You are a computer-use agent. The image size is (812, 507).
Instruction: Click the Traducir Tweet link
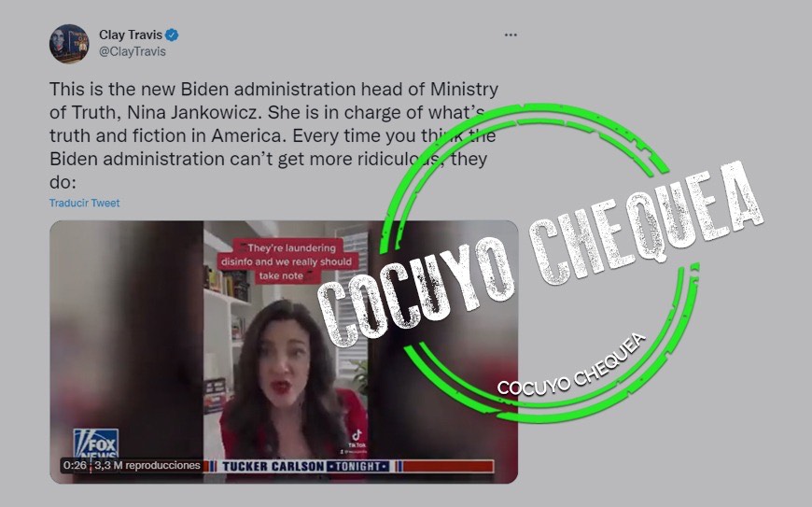coord(84,203)
